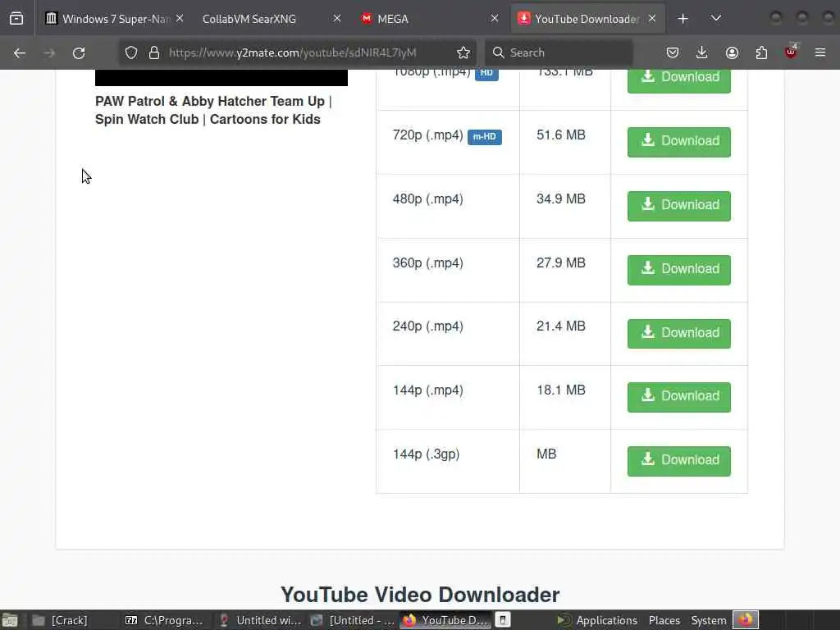
Task: Click the 144p (.3gp) label
Action: [426, 454]
